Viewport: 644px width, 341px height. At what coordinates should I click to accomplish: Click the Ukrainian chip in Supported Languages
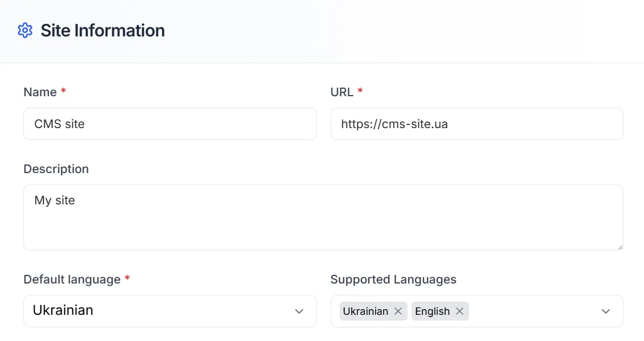pos(365,311)
